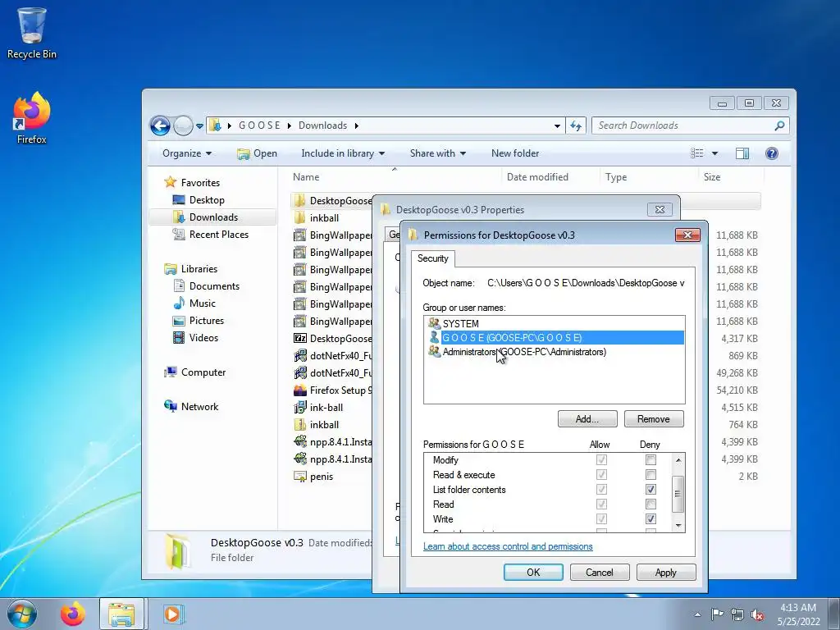Screen dimensions: 840x630
Task: Toggle Deny checkbox for Read & execute
Action: point(651,475)
